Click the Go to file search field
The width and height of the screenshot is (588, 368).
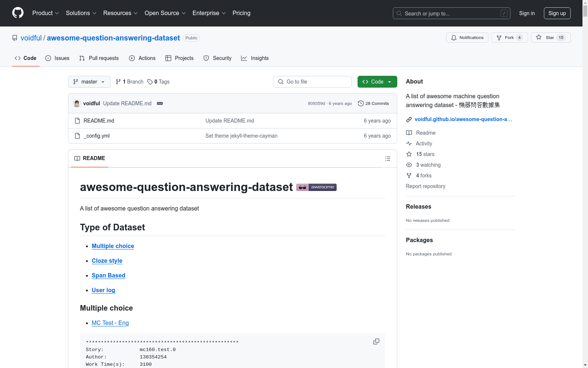point(312,82)
